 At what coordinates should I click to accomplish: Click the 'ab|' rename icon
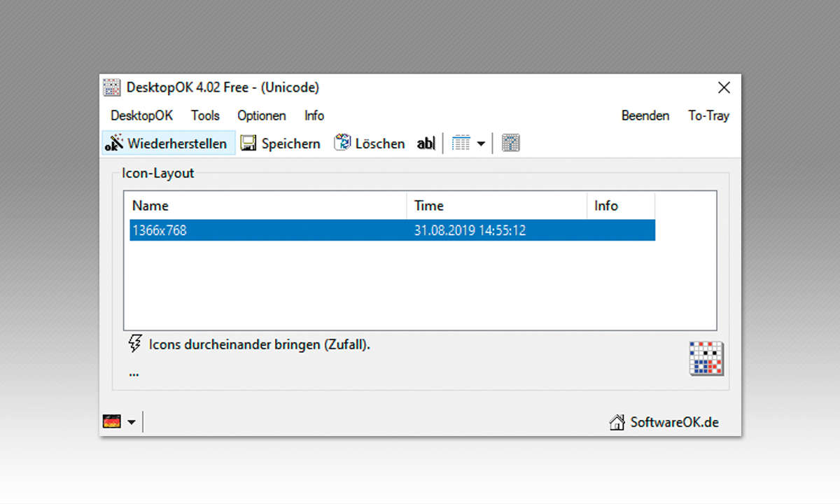426,143
